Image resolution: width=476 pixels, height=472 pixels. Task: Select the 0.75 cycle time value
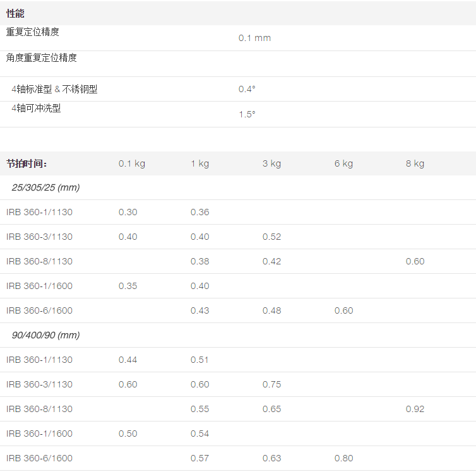(271, 384)
